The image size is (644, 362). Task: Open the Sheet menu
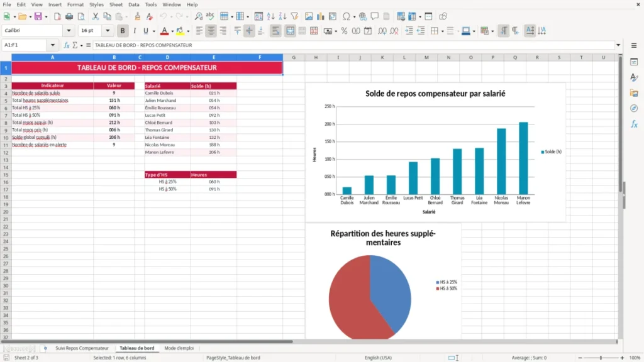(x=116, y=4)
